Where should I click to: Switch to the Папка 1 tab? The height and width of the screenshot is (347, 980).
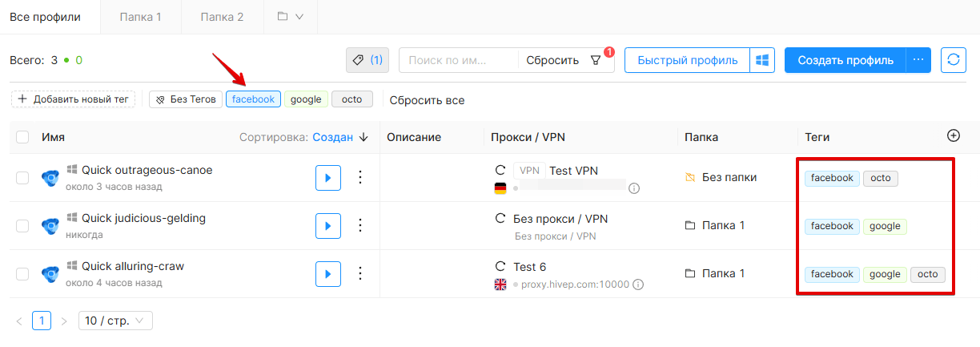140,16
